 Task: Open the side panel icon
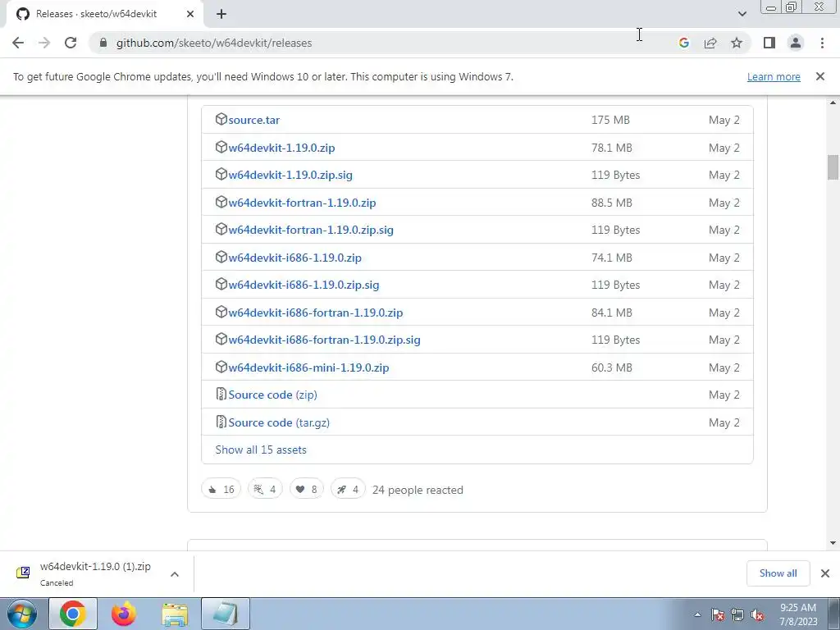769,43
